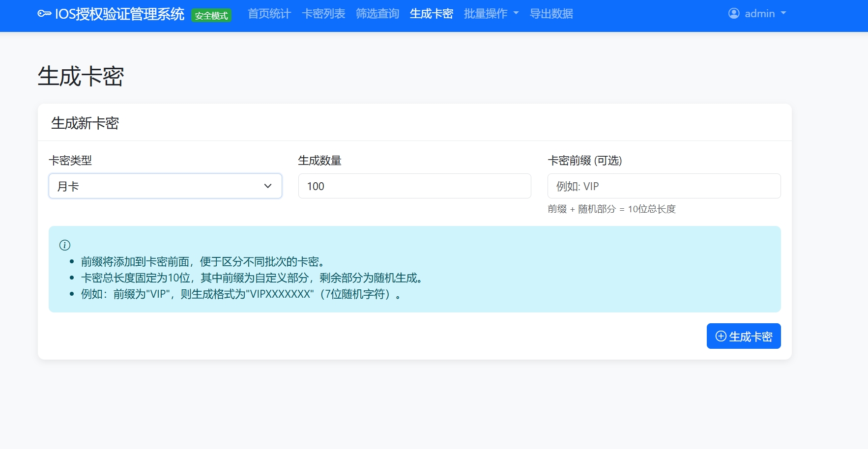Click inside the 生成数量 input field
This screenshot has width=868, height=449.
point(414,186)
